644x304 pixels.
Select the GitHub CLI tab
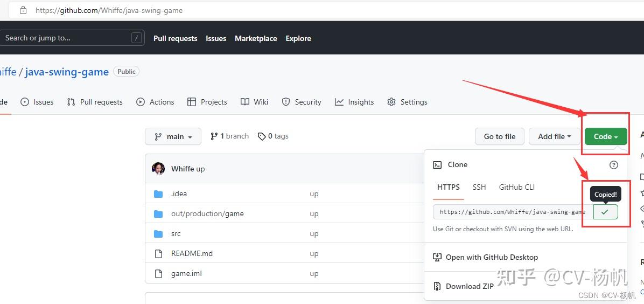pos(516,187)
